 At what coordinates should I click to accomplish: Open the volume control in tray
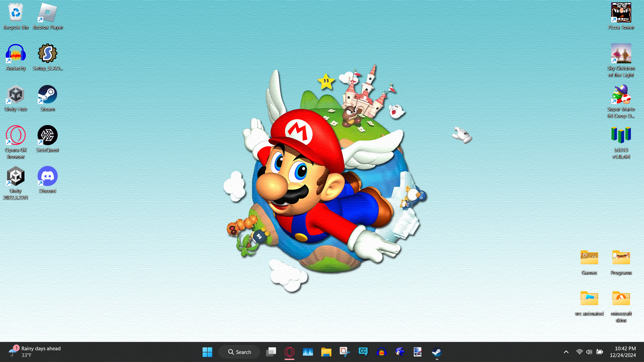tap(589, 352)
